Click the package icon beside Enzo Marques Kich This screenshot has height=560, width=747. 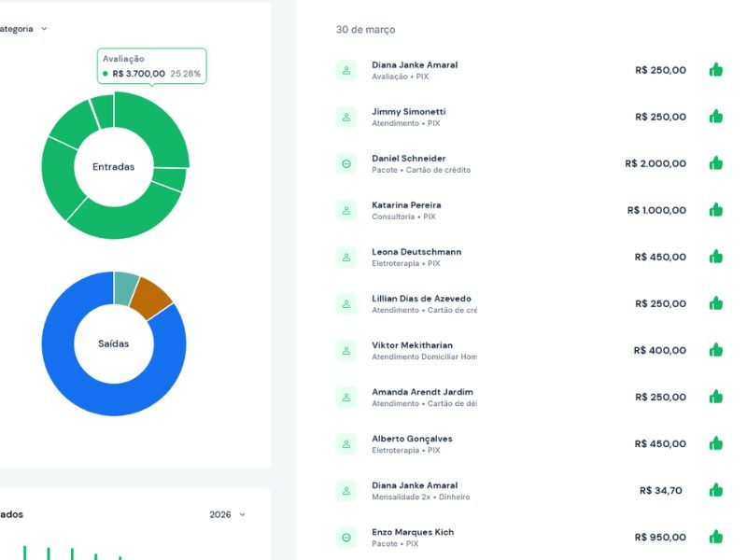pos(346,537)
